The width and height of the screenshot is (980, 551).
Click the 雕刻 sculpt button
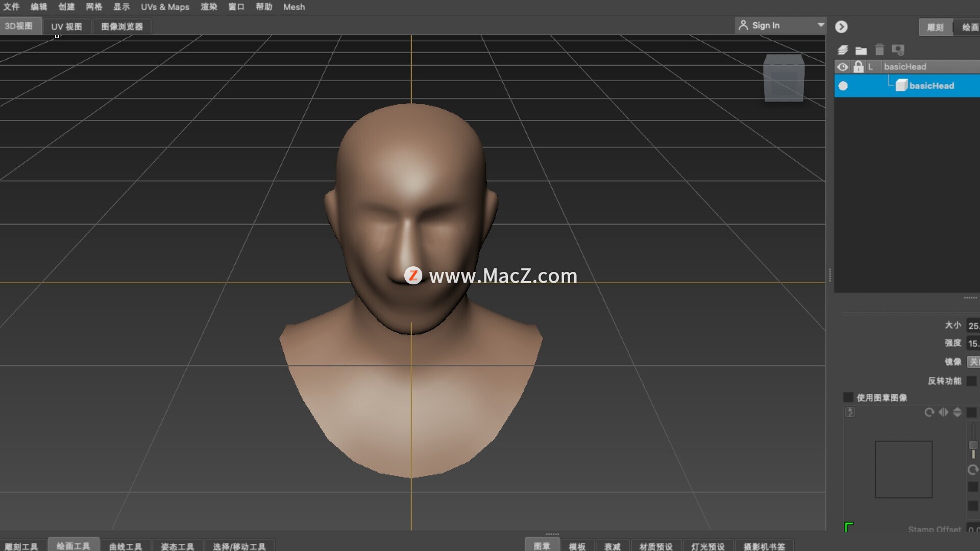tap(935, 27)
